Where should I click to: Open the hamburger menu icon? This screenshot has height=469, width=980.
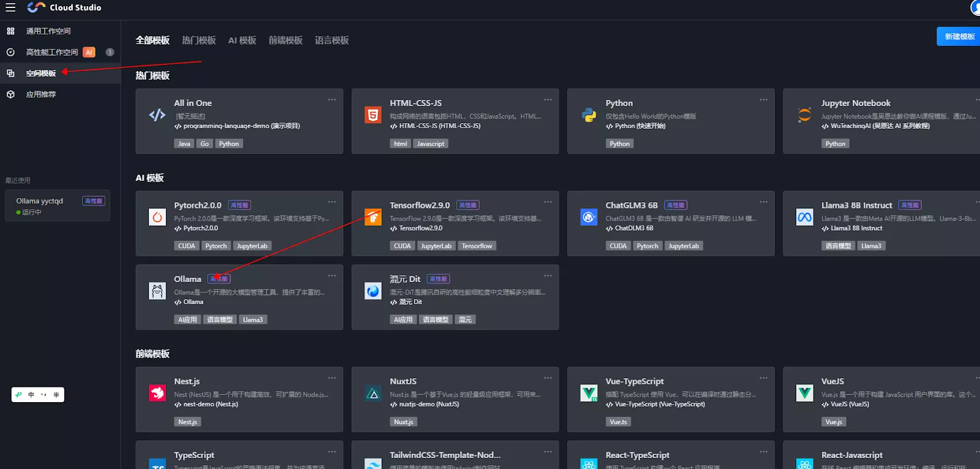10,7
